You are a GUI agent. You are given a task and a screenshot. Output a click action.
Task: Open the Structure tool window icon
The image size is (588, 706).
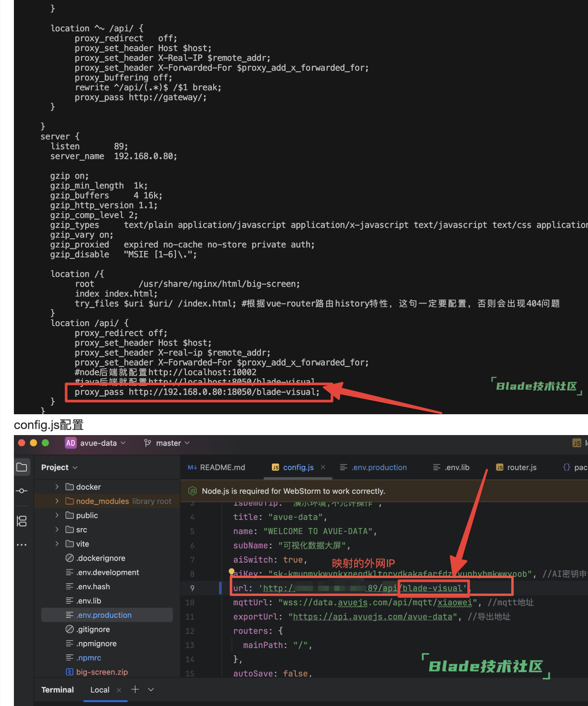pos(22,521)
